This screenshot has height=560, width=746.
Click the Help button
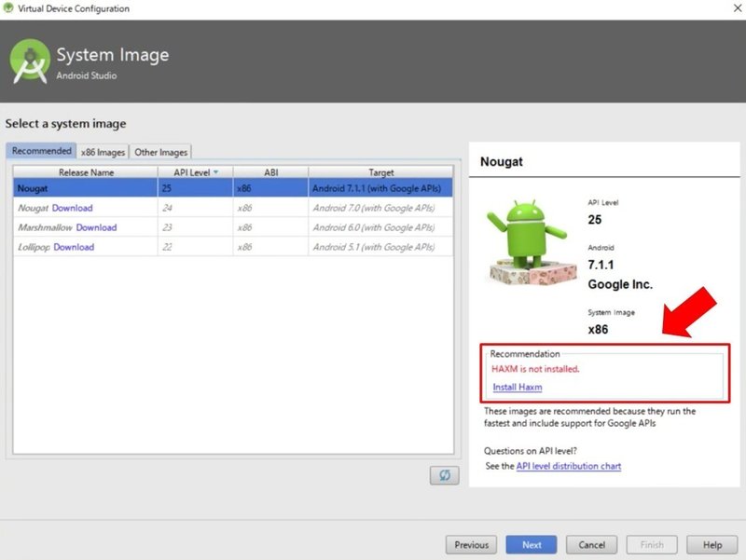click(x=712, y=545)
